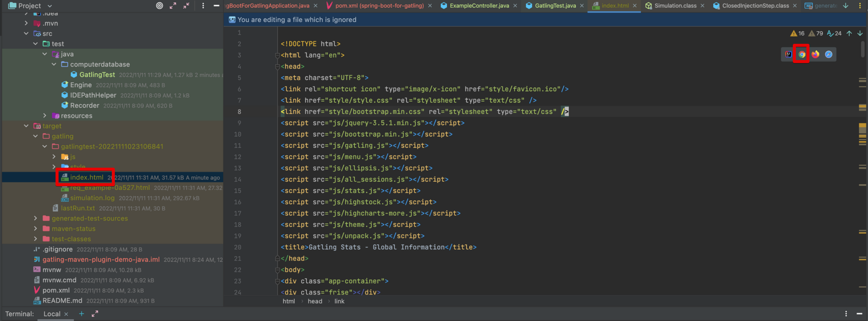Click Collapse All in Project panel
Screen dimensions: 868x321
[187, 6]
